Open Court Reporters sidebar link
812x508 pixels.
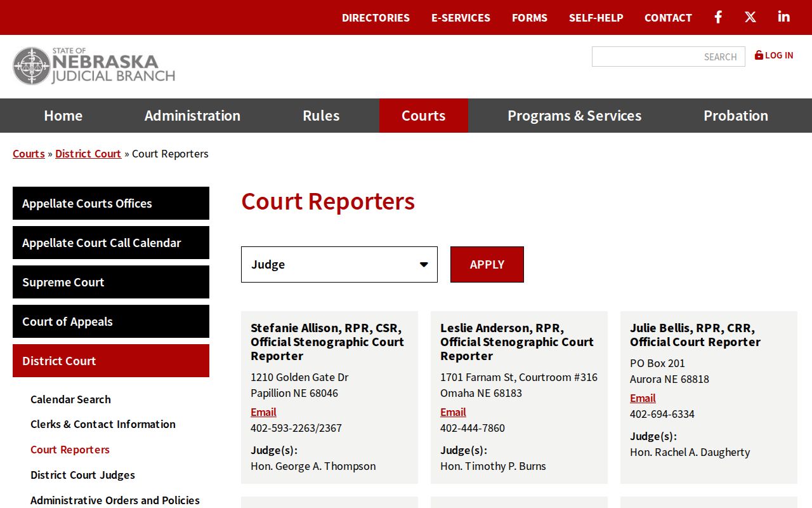70,450
